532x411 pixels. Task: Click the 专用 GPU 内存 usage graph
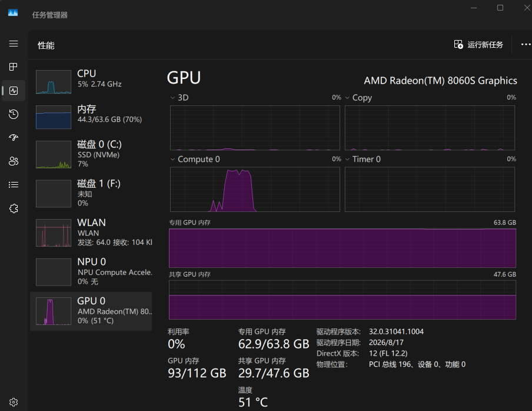[343, 248]
